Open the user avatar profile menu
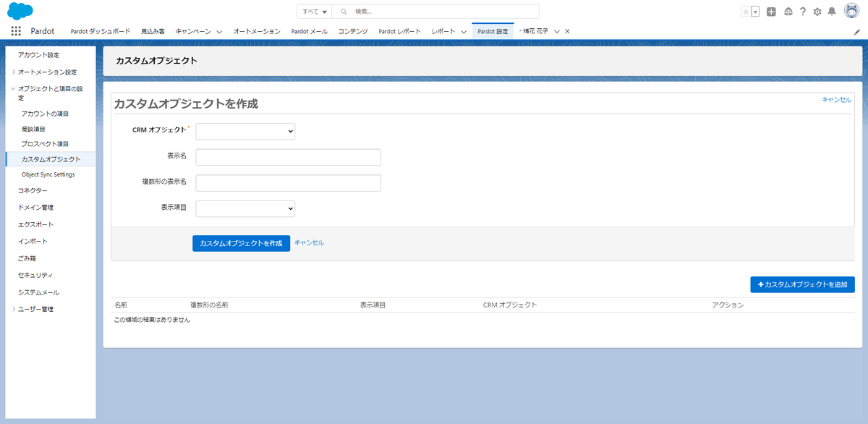This screenshot has width=868, height=424. [x=851, y=12]
